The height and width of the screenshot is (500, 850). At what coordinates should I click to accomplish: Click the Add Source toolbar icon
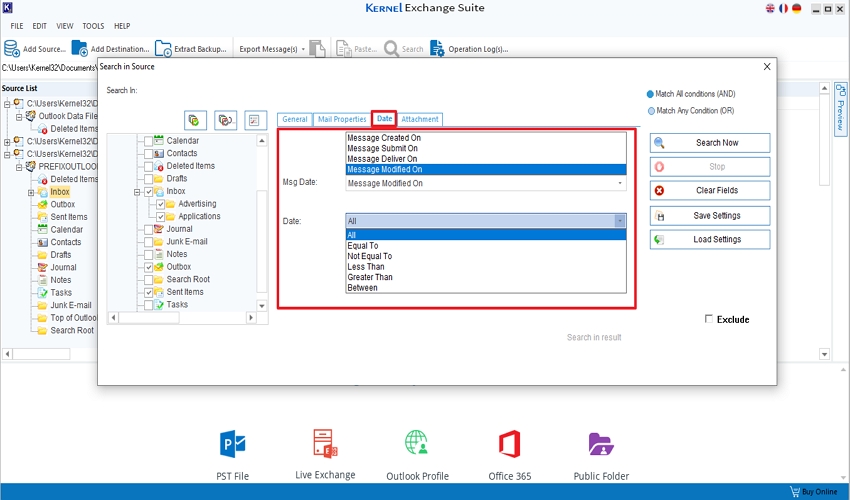click(11, 48)
